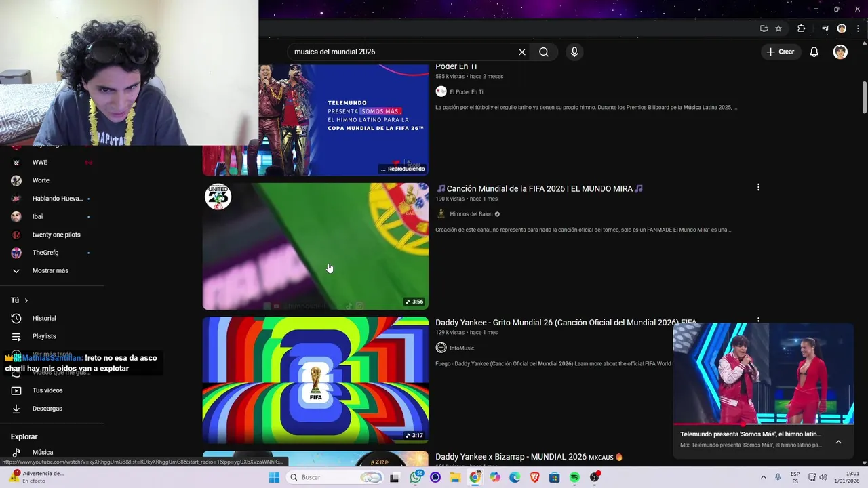
Task: Open Chrome extensions puzzle icon
Action: tap(802, 28)
